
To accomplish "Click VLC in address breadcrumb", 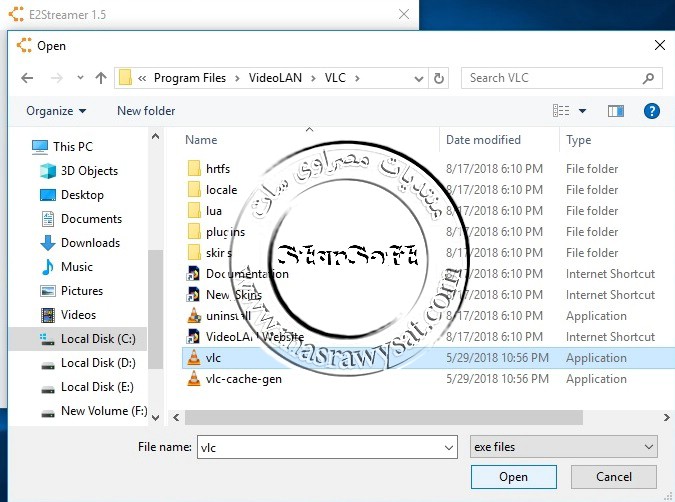I will tap(335, 78).
